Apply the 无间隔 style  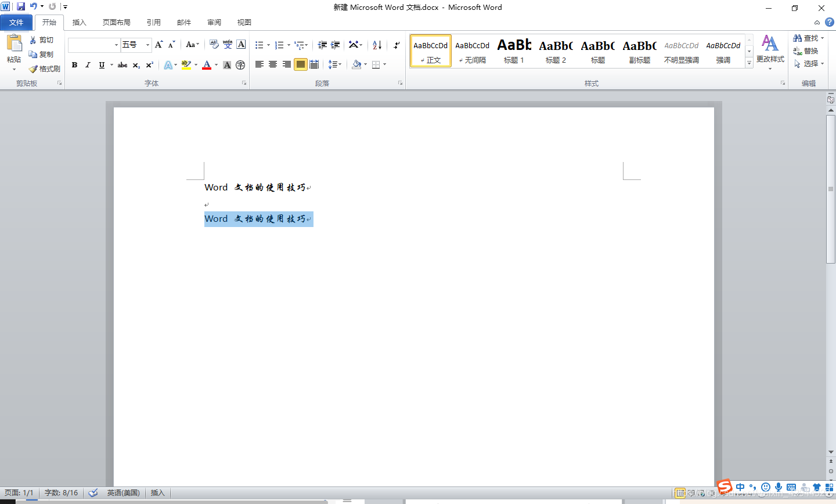tap(472, 51)
